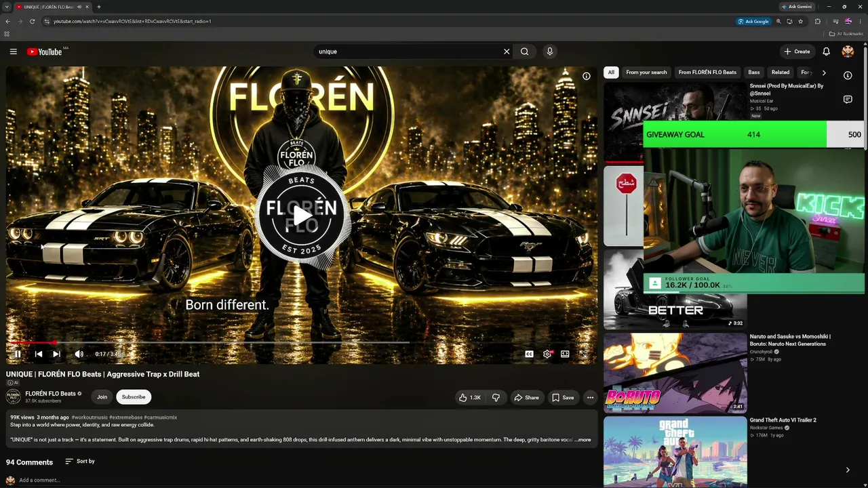Open the Snnsei (Prod By MusicalEar) title
Screen dimensions: 868x488
pos(787,89)
